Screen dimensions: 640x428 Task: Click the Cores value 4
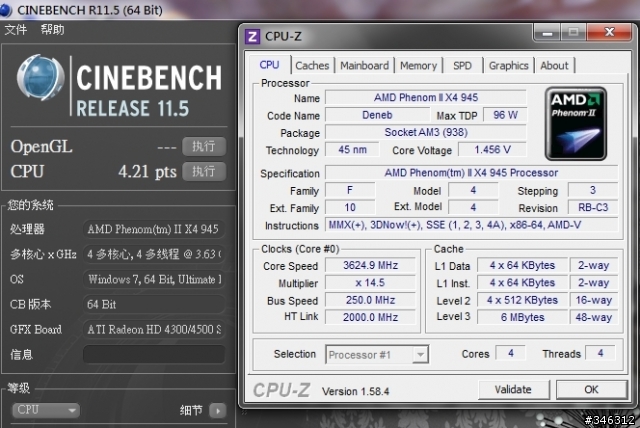pos(511,353)
